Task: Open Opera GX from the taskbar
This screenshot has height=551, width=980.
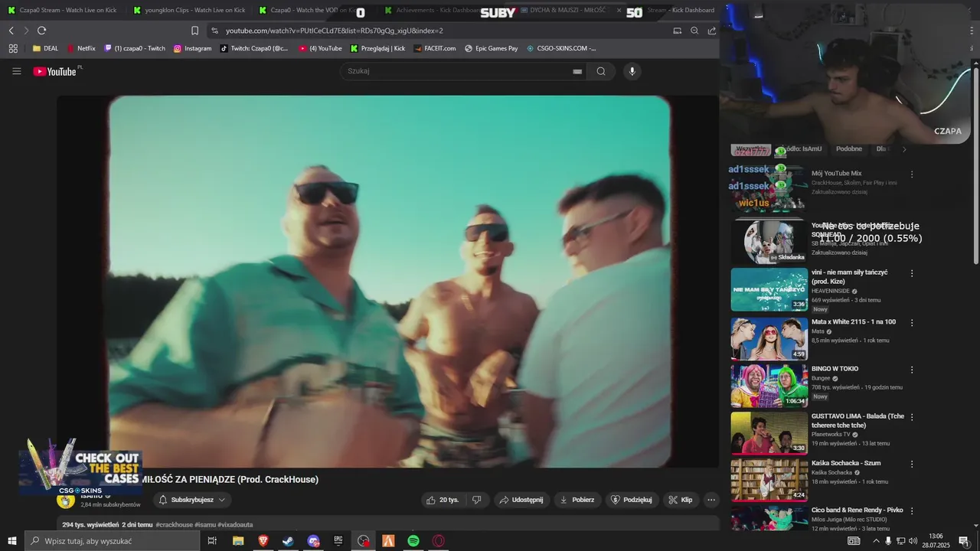Action: (439, 541)
